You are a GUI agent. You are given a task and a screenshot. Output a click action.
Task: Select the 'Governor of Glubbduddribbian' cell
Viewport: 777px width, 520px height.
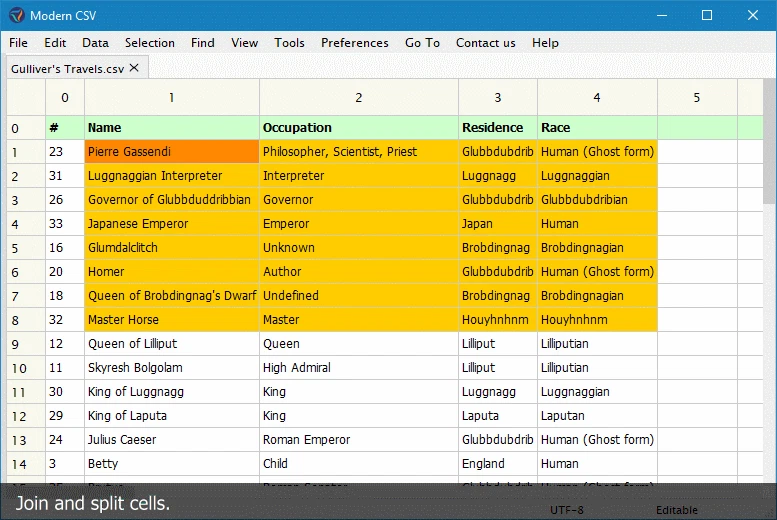tap(172, 200)
